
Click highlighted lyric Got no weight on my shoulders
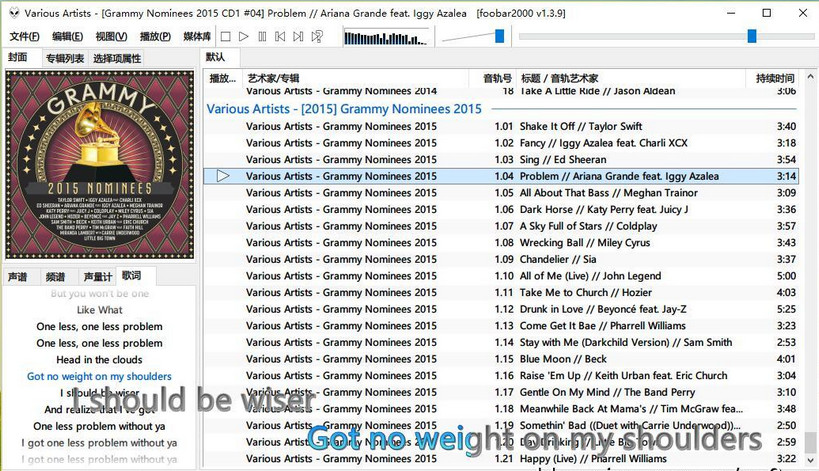pos(99,376)
